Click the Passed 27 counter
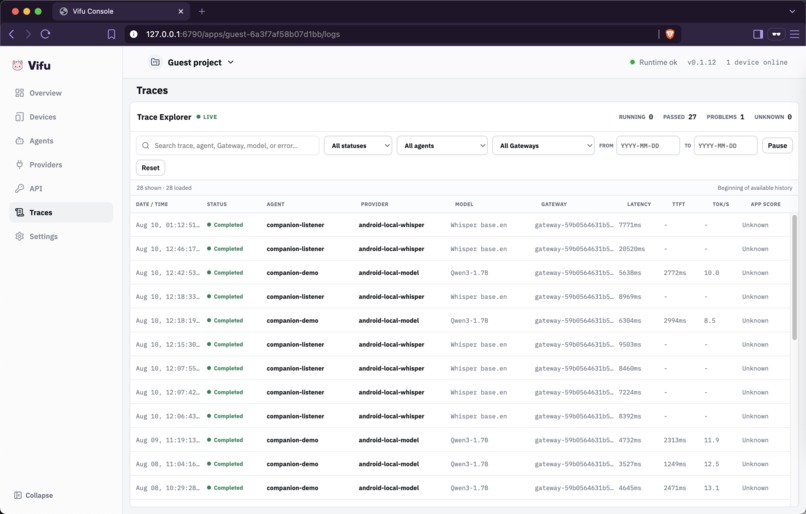 (x=680, y=117)
